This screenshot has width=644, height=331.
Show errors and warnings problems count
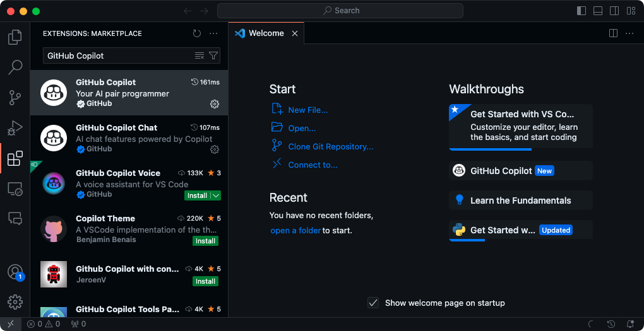click(x=44, y=324)
